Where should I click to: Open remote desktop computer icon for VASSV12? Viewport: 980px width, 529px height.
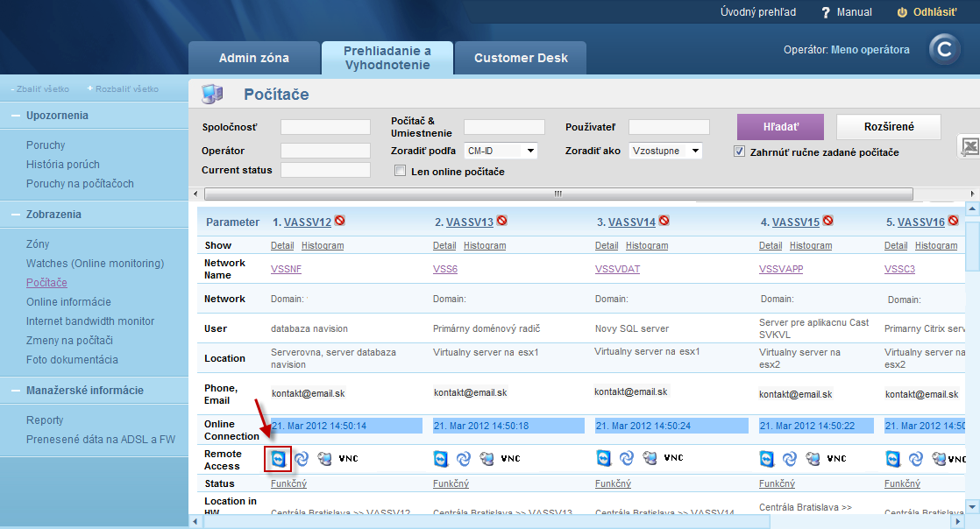pos(324,459)
